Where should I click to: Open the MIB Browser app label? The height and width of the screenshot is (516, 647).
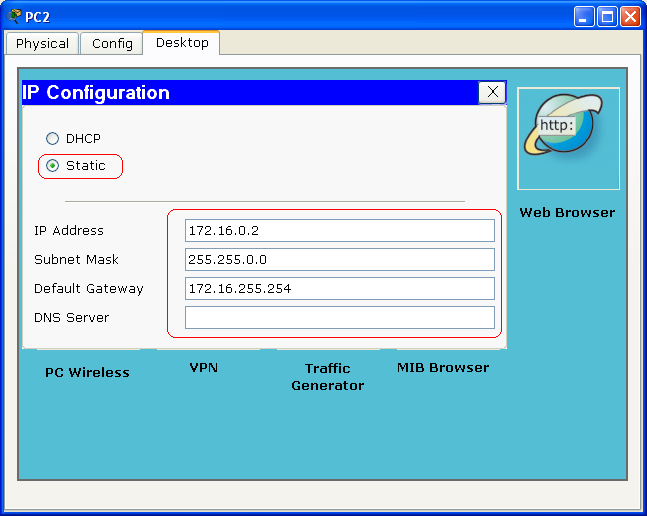click(443, 368)
